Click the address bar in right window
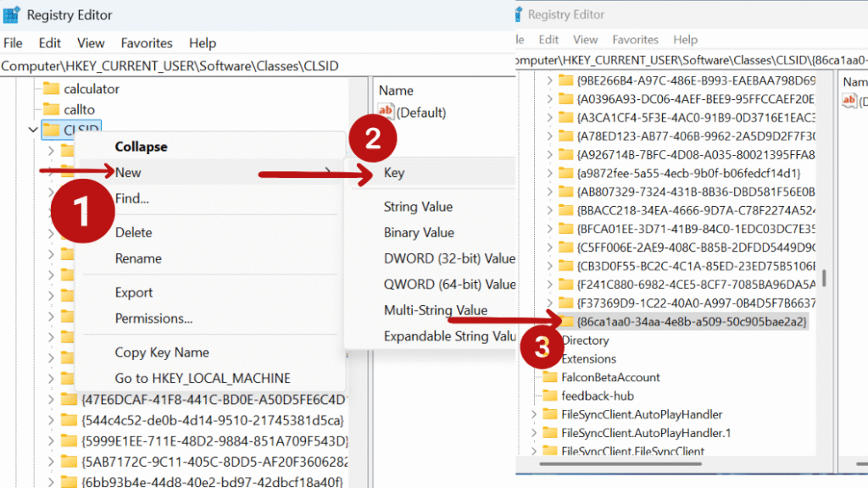 pos(692,60)
